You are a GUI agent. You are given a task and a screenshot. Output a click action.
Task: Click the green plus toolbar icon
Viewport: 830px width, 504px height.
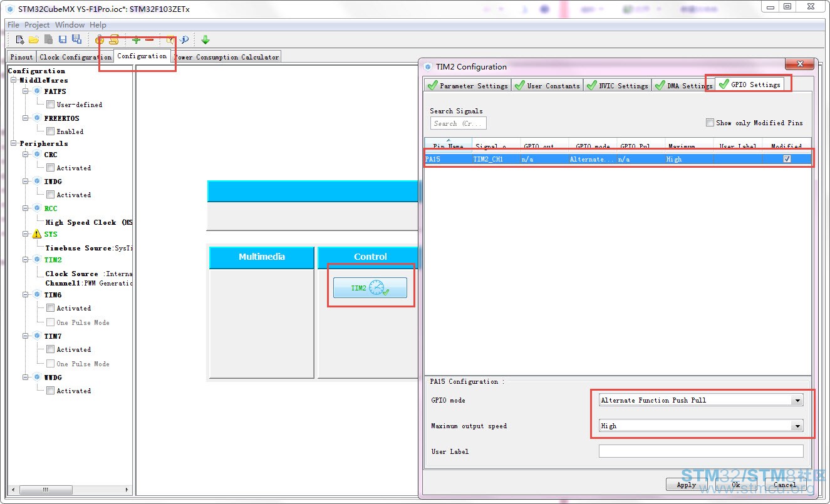pos(136,39)
